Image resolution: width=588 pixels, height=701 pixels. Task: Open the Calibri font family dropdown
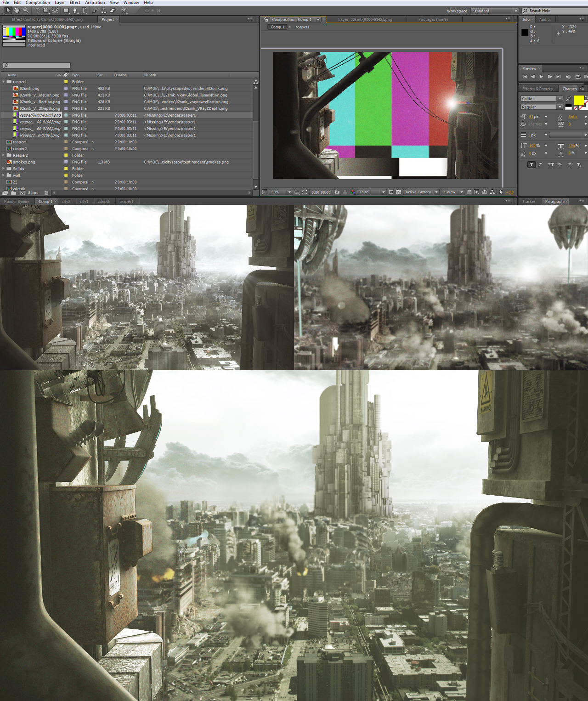[x=542, y=98]
